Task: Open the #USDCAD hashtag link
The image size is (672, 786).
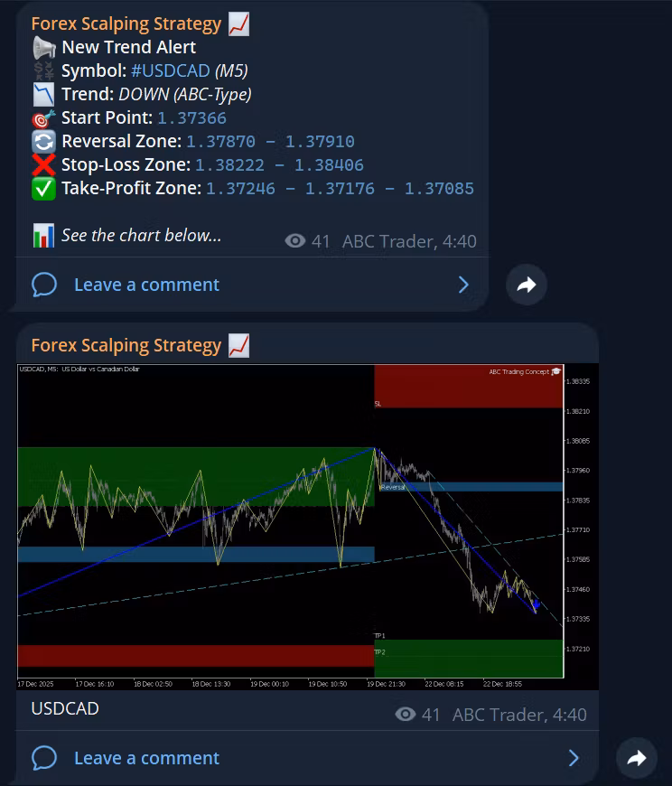Action: click(x=170, y=71)
